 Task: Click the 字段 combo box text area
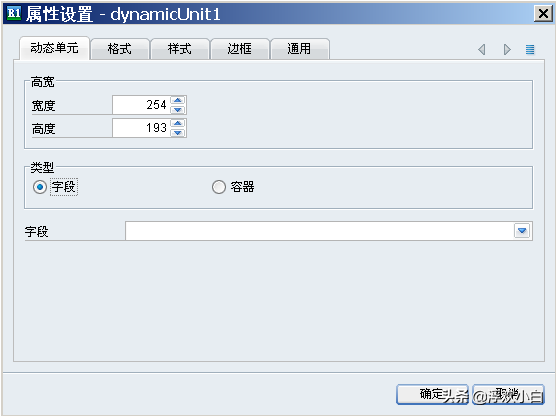[319, 231]
